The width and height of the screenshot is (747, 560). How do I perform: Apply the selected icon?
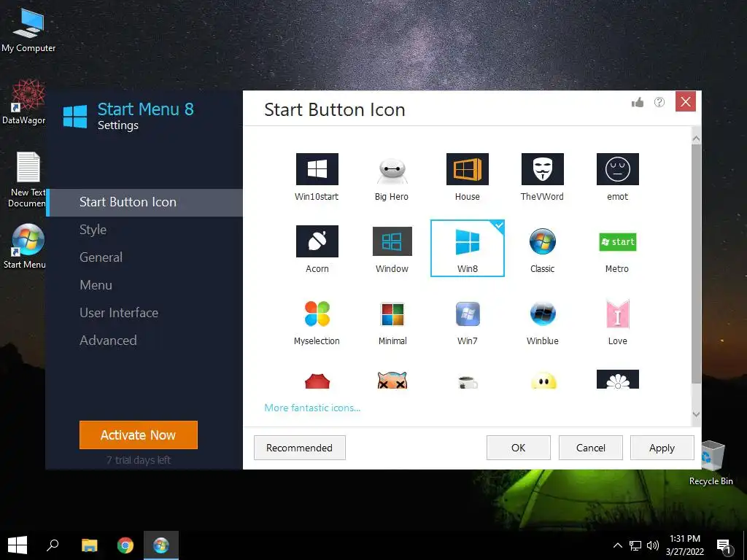(x=662, y=448)
